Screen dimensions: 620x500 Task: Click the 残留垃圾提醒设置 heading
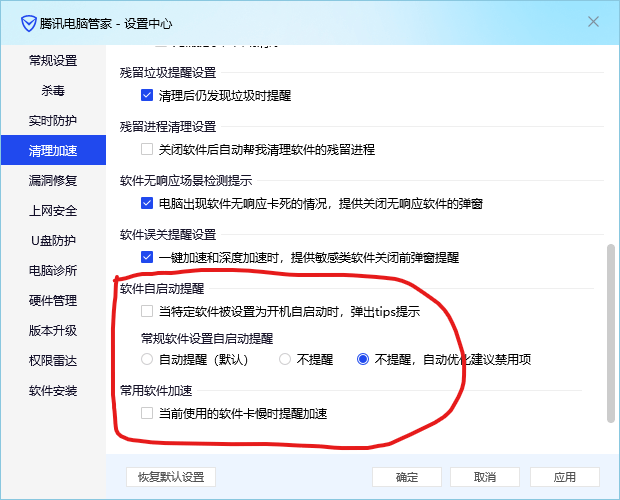point(168,73)
